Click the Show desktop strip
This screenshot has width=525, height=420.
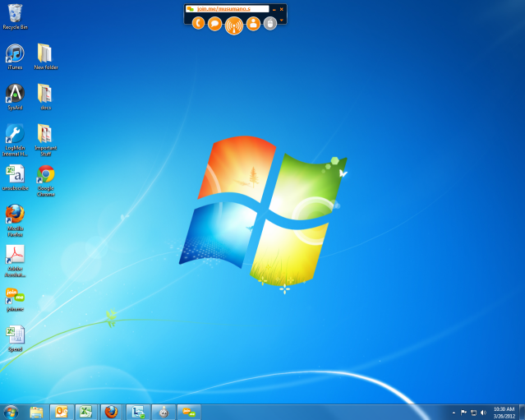tap(522, 413)
